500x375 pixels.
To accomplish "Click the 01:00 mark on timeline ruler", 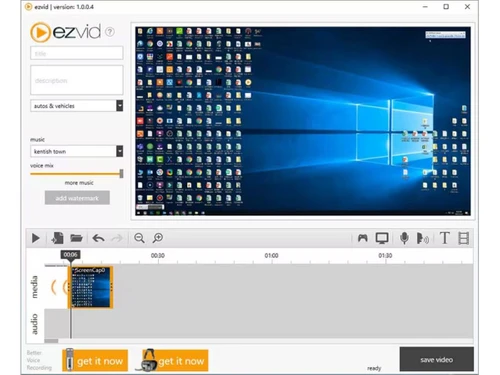I will click(271, 256).
